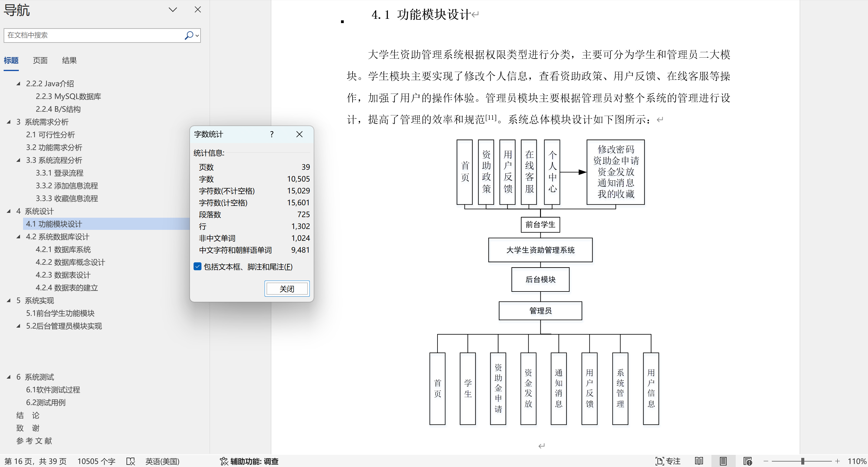The width and height of the screenshot is (868, 467).
Task: Collapse the 3 系统需求分析 heading
Action: click(9, 122)
